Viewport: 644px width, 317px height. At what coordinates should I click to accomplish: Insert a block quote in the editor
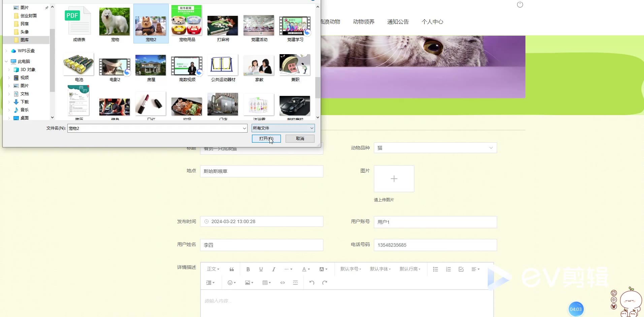click(x=232, y=269)
